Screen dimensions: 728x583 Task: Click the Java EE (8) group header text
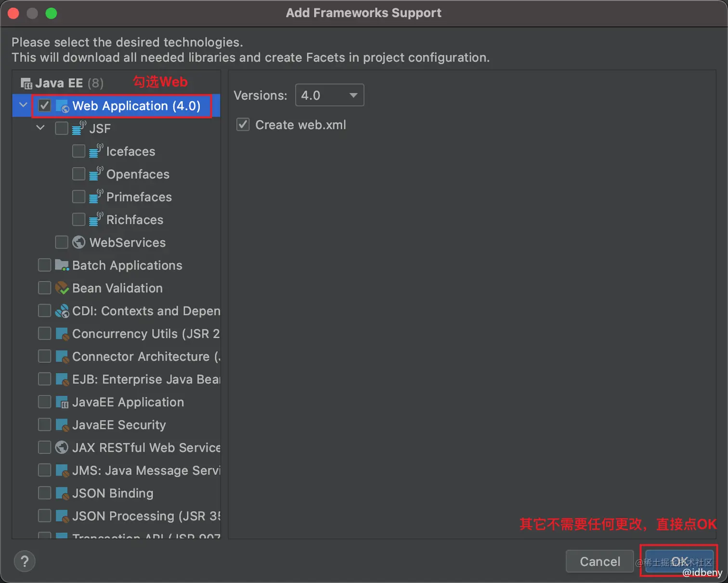point(69,83)
